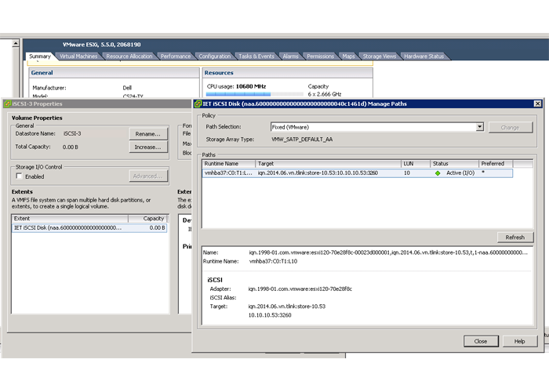Viewport: 549px width, 392px height.
Task: Click the iSCSI-3 Properties window title icon
Action: click(5, 103)
